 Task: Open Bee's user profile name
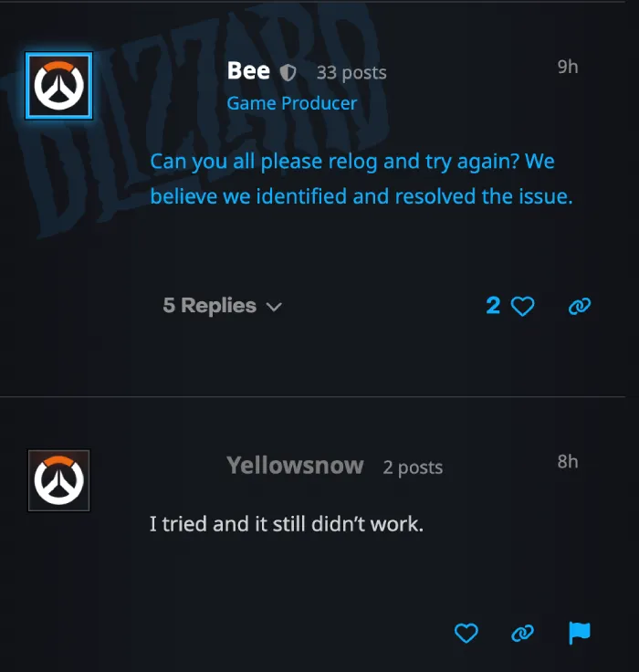pos(248,70)
